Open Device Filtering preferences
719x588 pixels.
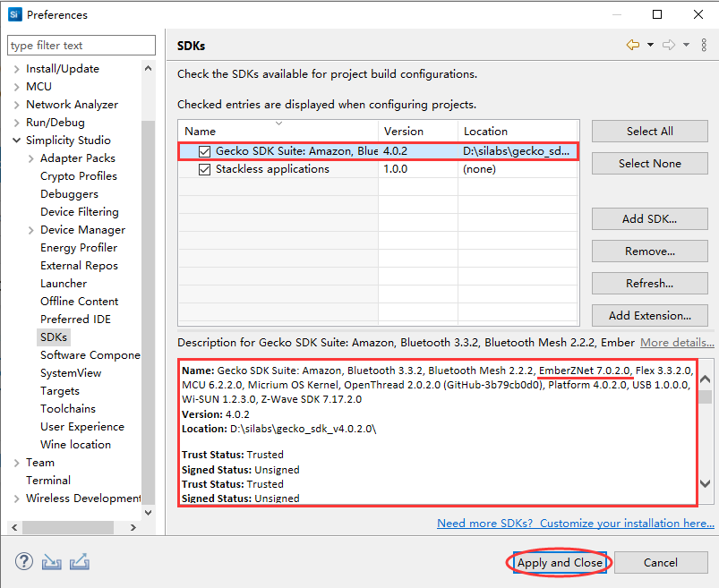point(80,212)
